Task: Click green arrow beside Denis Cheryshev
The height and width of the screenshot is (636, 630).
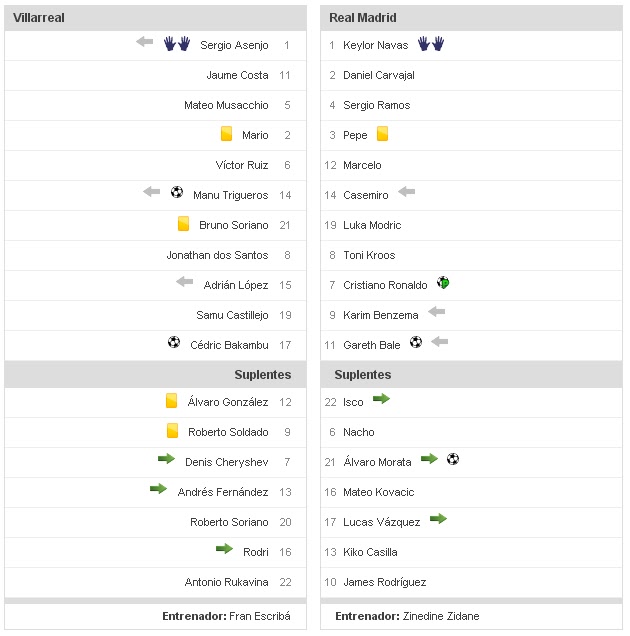Action: 166,460
